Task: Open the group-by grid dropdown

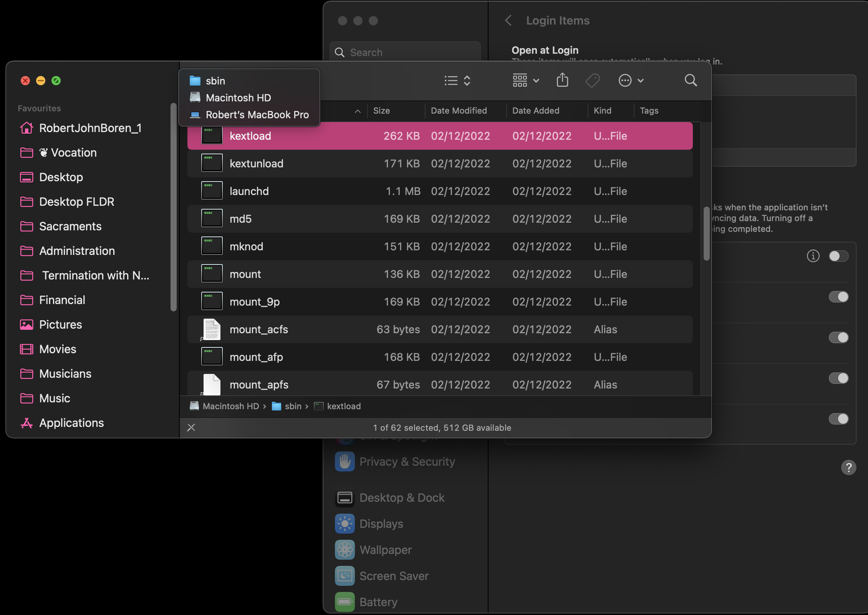Action: [526, 80]
